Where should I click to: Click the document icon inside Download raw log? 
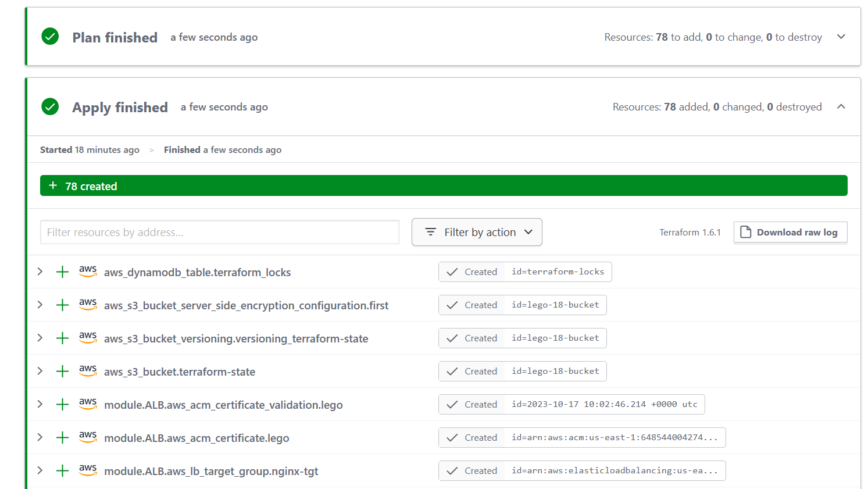click(x=746, y=232)
